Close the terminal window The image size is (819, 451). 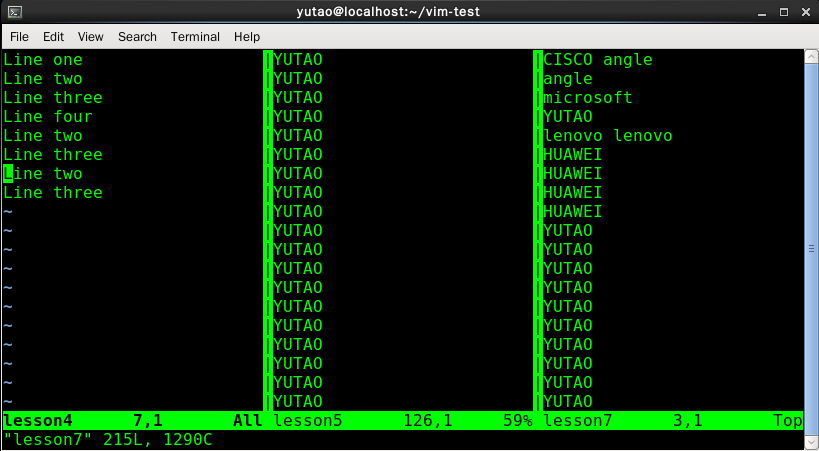pyautogui.click(x=806, y=12)
